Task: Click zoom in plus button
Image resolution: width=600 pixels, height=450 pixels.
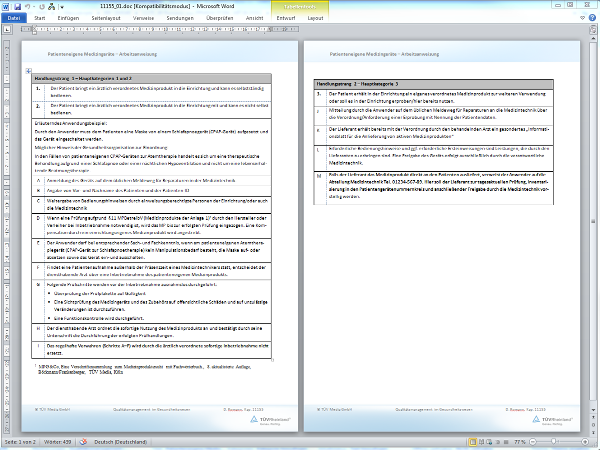Action: coord(583,443)
